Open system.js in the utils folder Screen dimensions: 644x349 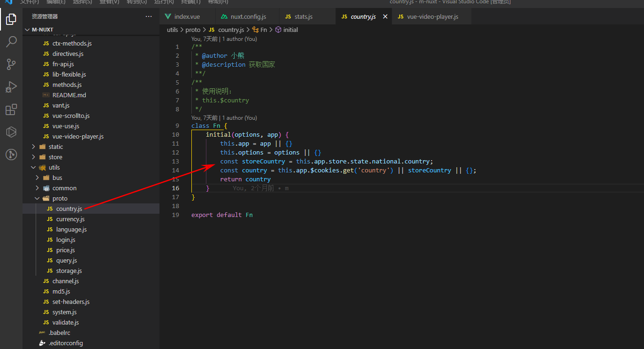(64, 312)
